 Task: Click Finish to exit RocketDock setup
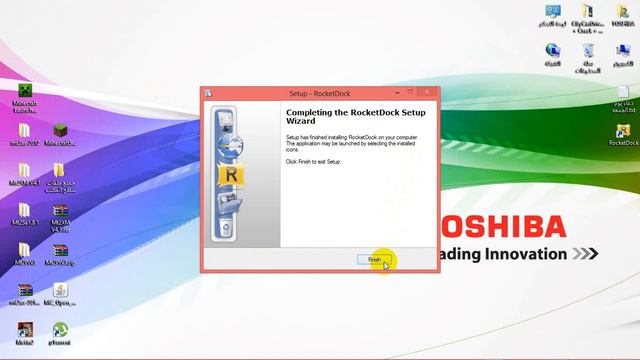(x=374, y=260)
